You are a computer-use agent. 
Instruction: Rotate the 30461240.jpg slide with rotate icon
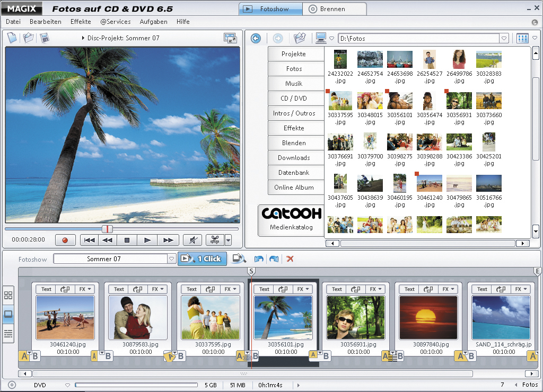tap(65, 289)
